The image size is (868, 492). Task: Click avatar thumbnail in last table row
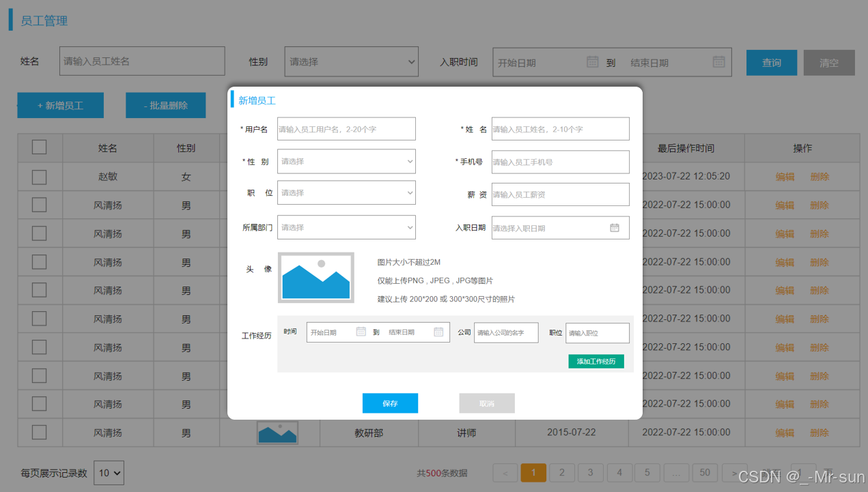[x=277, y=433]
